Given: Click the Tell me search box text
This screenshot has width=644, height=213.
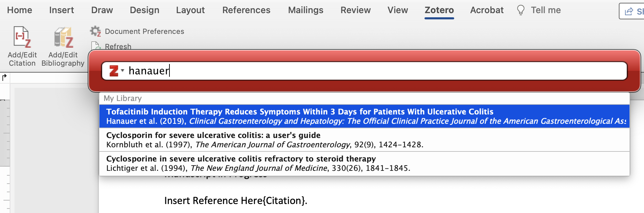Looking at the screenshot, I should (x=546, y=10).
